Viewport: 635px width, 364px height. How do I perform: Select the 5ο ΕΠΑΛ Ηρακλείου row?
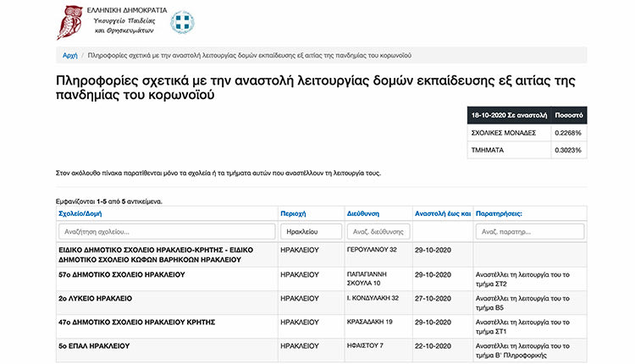[322, 350]
